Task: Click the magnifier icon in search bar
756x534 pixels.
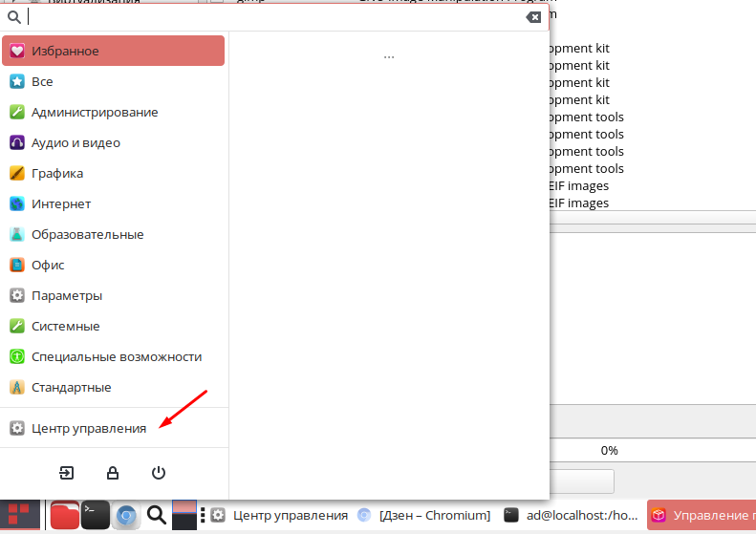Action: click(14, 17)
